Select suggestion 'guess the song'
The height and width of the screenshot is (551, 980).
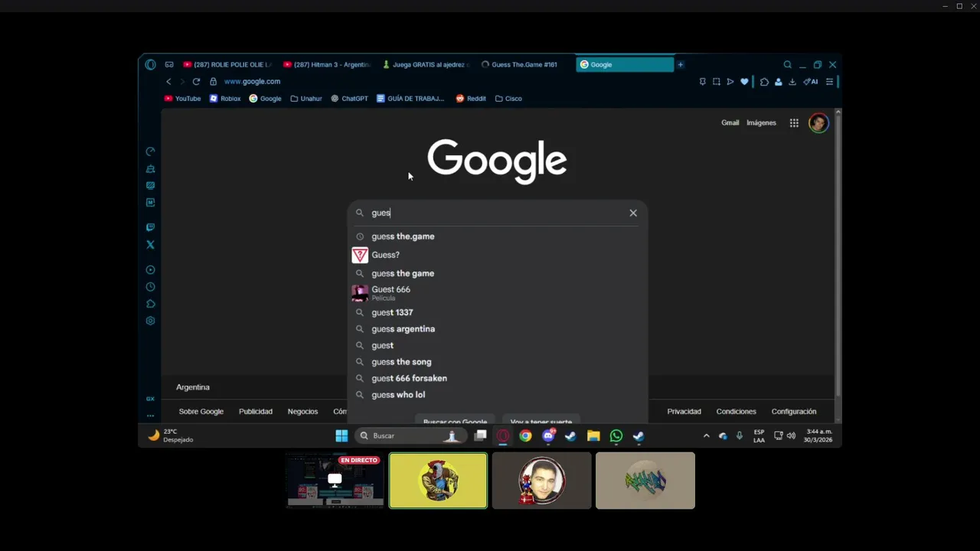click(498, 362)
